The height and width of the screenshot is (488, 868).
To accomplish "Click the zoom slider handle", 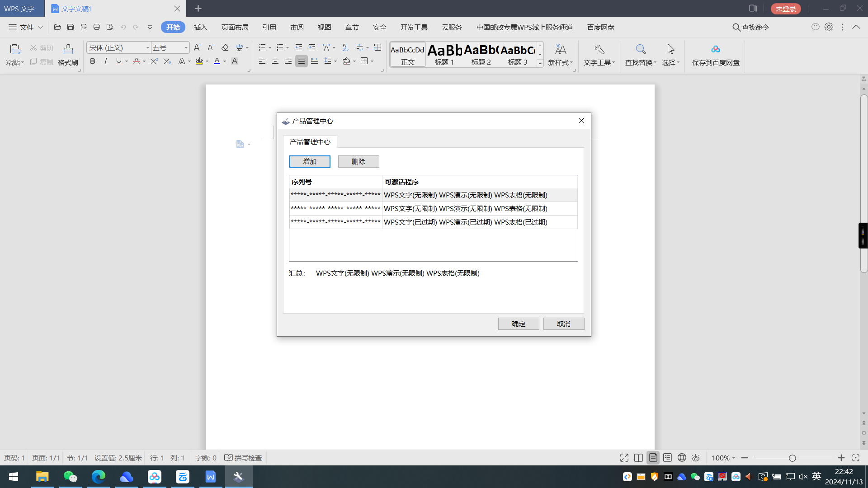I will pos(792,458).
